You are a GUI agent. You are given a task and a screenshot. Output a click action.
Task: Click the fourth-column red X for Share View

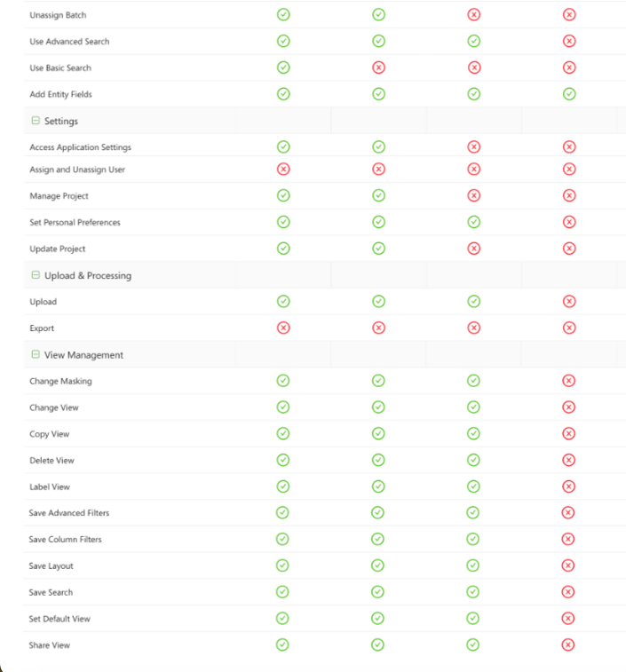[568, 644]
